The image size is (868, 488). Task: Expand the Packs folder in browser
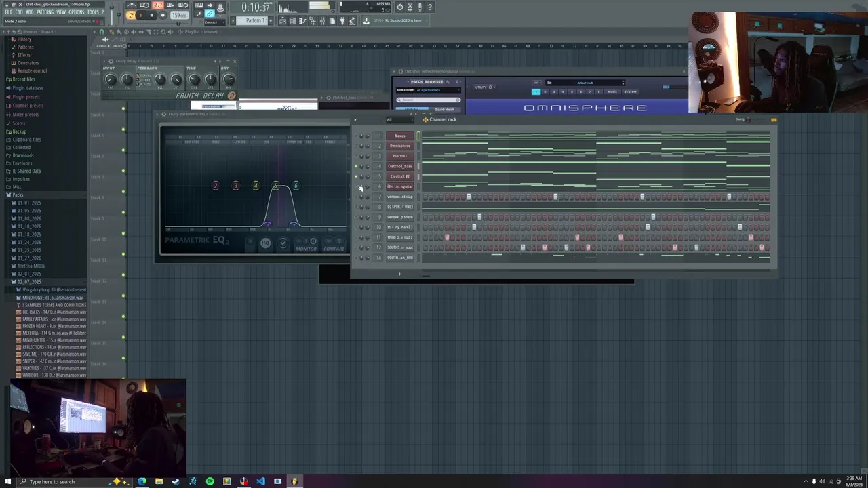pyautogui.click(x=18, y=195)
